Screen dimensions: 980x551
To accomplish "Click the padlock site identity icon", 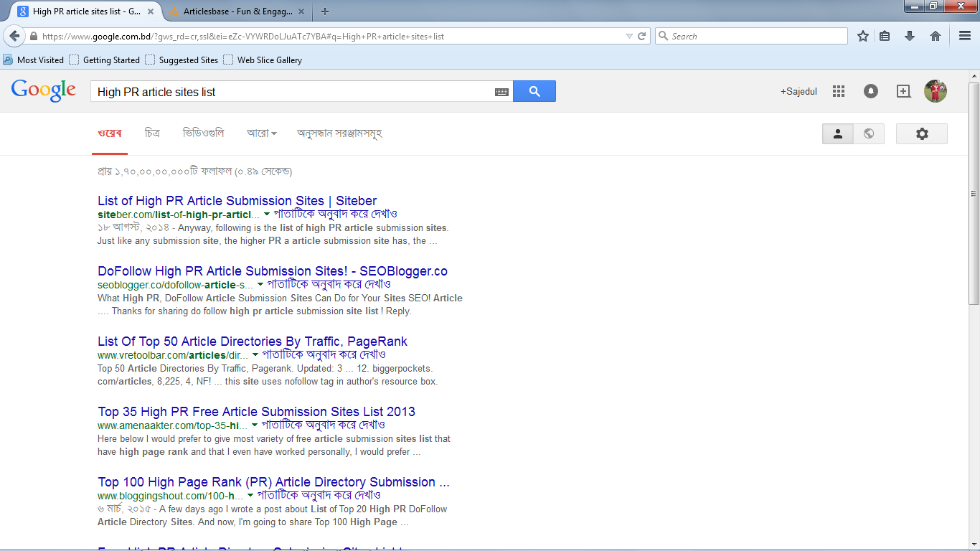I will [33, 36].
